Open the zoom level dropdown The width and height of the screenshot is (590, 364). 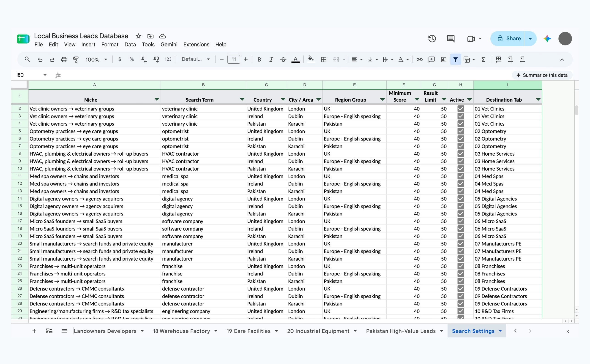[96, 59]
